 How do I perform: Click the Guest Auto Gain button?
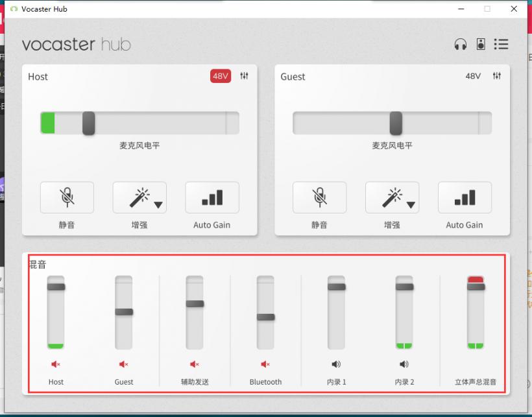(x=465, y=197)
